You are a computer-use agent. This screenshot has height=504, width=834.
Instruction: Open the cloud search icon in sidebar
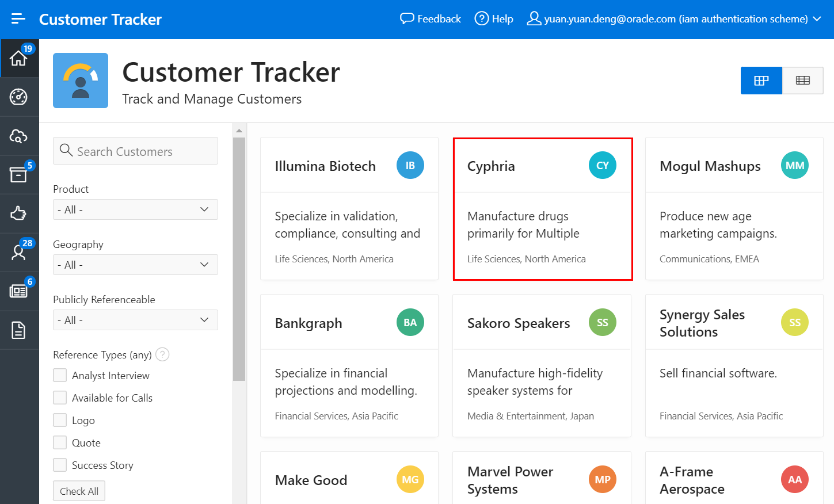pos(19,136)
